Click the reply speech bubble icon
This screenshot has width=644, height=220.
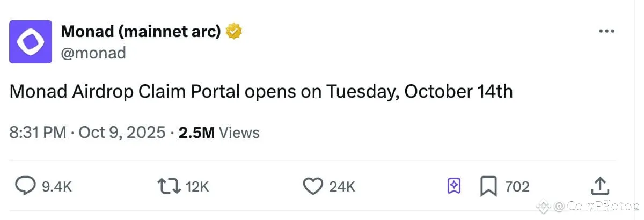[x=25, y=186]
